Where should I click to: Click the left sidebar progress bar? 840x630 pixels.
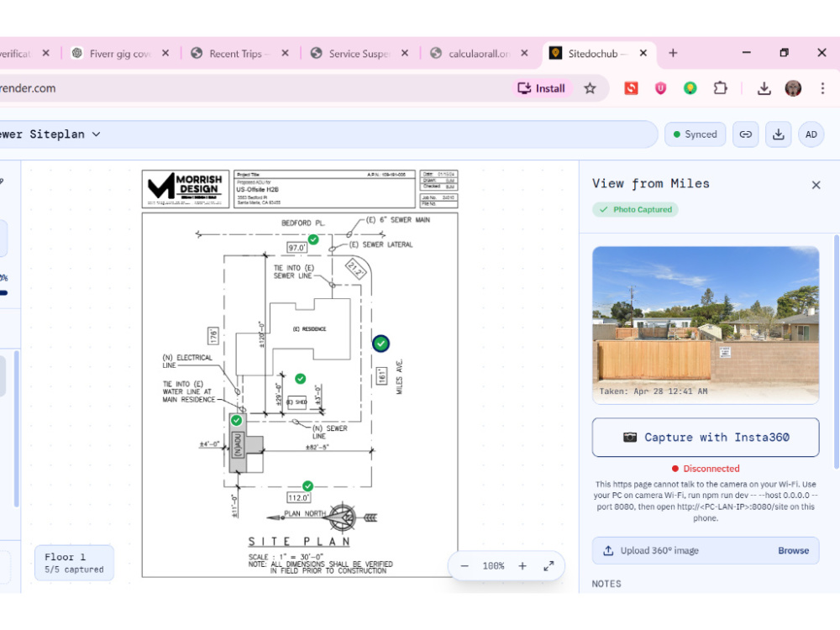tap(4, 293)
